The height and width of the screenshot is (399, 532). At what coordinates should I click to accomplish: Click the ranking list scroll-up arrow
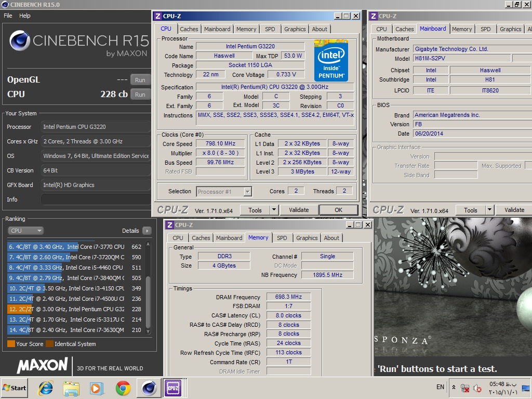pyautogui.click(x=148, y=244)
